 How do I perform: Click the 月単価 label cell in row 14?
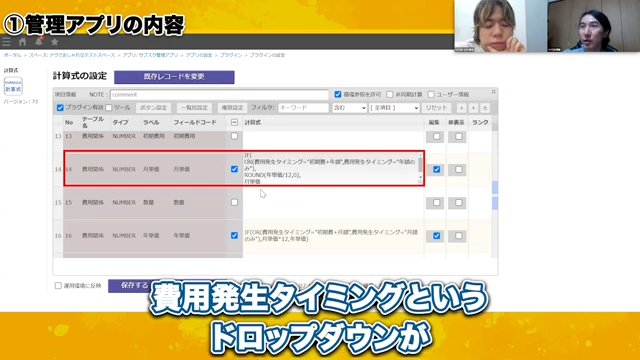151,169
